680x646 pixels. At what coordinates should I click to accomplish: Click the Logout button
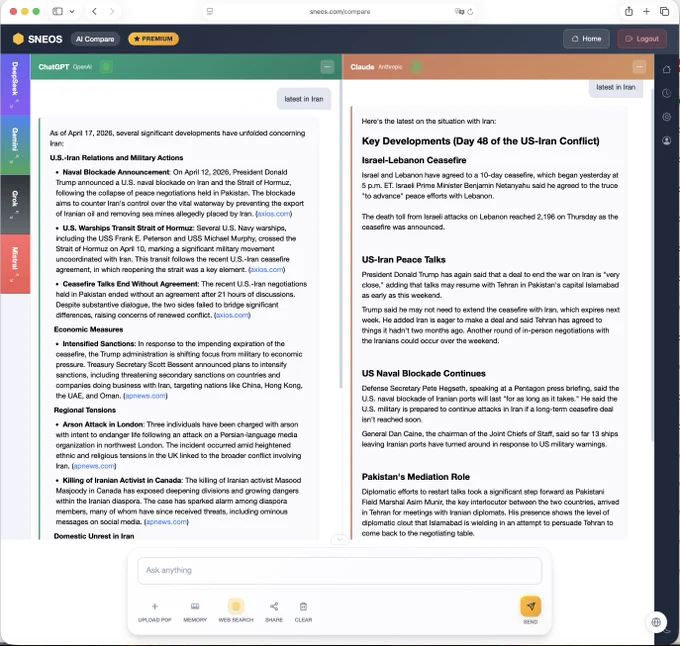pyautogui.click(x=642, y=39)
